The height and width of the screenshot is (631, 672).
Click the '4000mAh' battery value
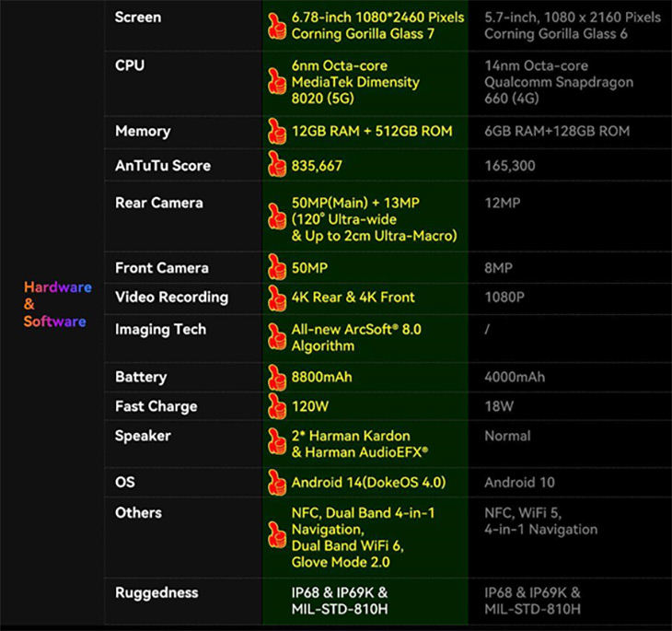[x=515, y=377]
